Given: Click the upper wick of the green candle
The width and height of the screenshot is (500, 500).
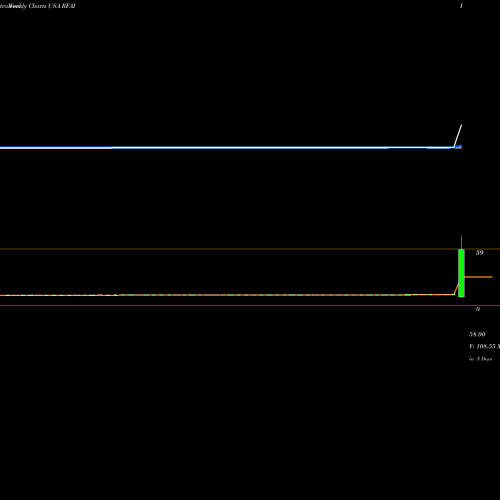Looking at the screenshot, I should pyautogui.click(x=461, y=242).
